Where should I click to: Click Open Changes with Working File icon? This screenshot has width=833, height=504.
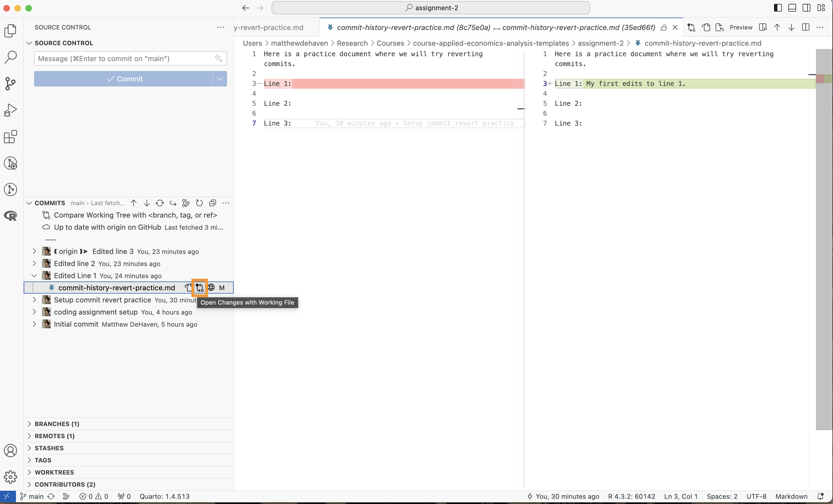(x=199, y=288)
